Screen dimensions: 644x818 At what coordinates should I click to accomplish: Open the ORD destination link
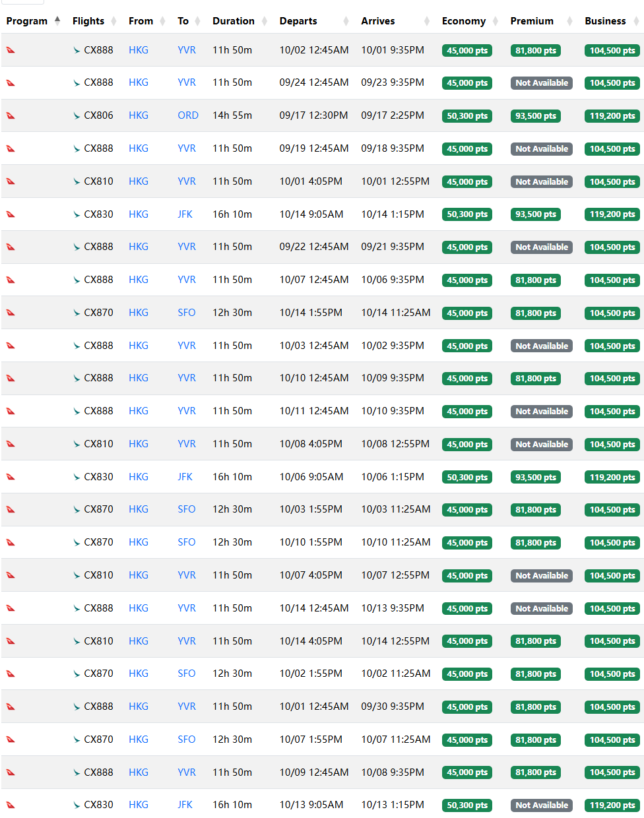(188, 115)
